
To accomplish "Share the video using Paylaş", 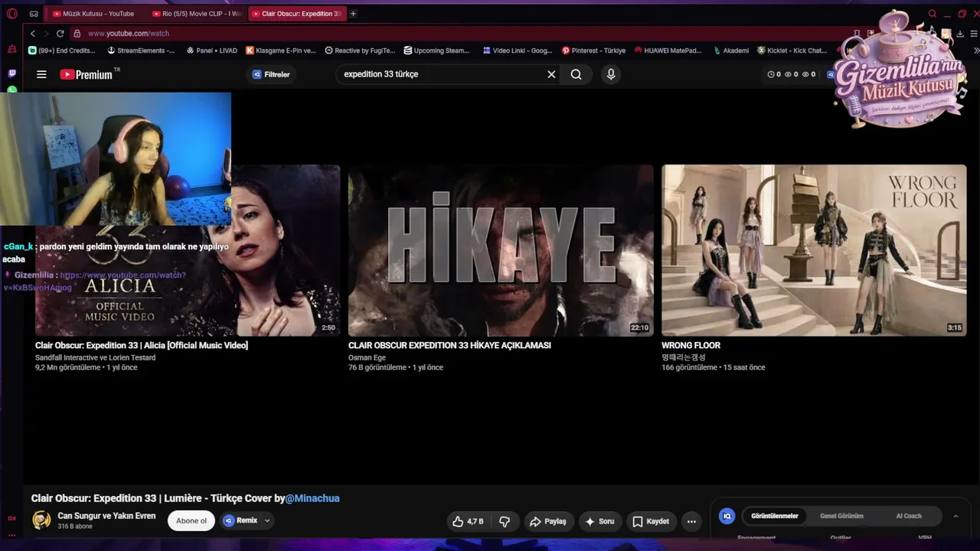I will (547, 521).
